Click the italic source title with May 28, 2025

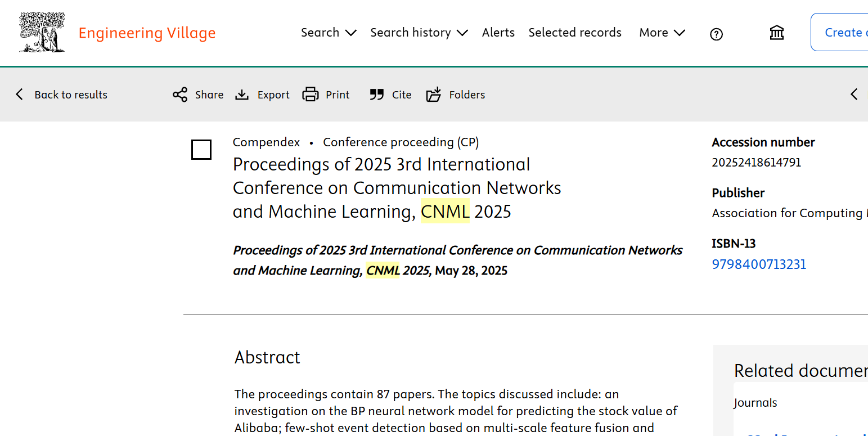coord(458,260)
